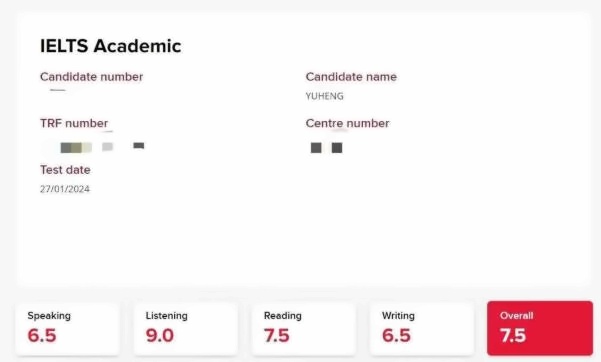Click the TRF number label
Image resolution: width=601 pixels, height=362 pixels.
74,123
